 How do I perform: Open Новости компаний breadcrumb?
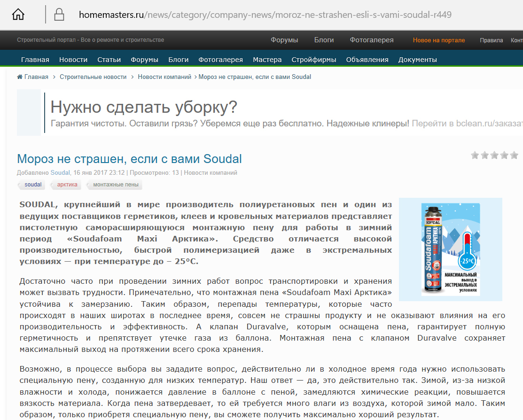164,77
